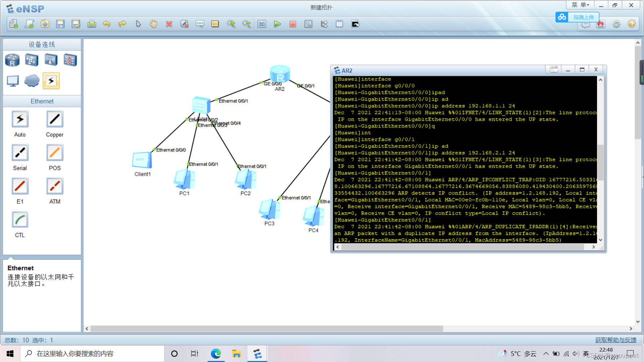Screen dimensions: 644x362
Task: Open the 获取帮助与反馈 link
Action: (x=615, y=340)
